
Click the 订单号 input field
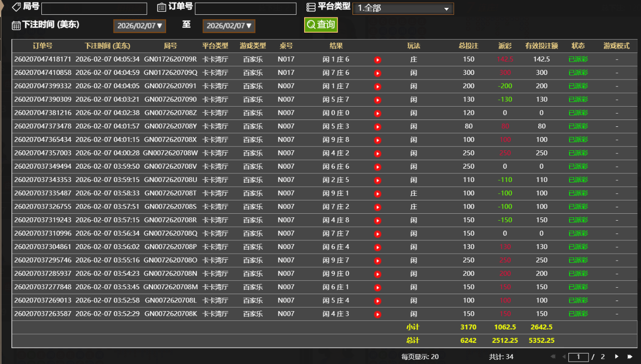(245, 9)
